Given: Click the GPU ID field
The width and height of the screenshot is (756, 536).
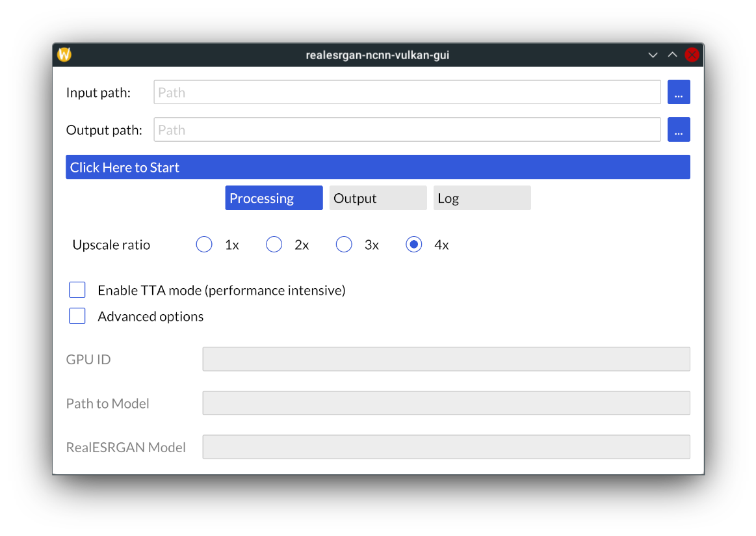Looking at the screenshot, I should pos(446,359).
